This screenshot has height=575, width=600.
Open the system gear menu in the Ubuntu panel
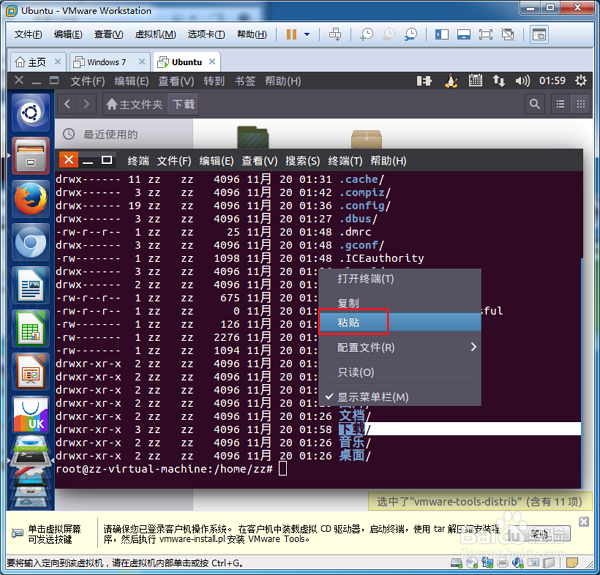click(581, 81)
